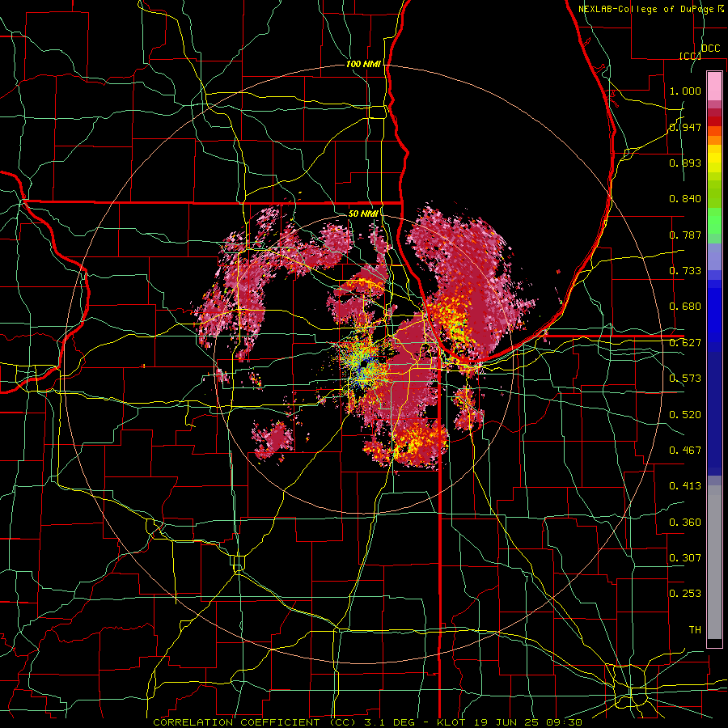Click the 0.413 scale label
The image size is (728, 728).
(685, 486)
